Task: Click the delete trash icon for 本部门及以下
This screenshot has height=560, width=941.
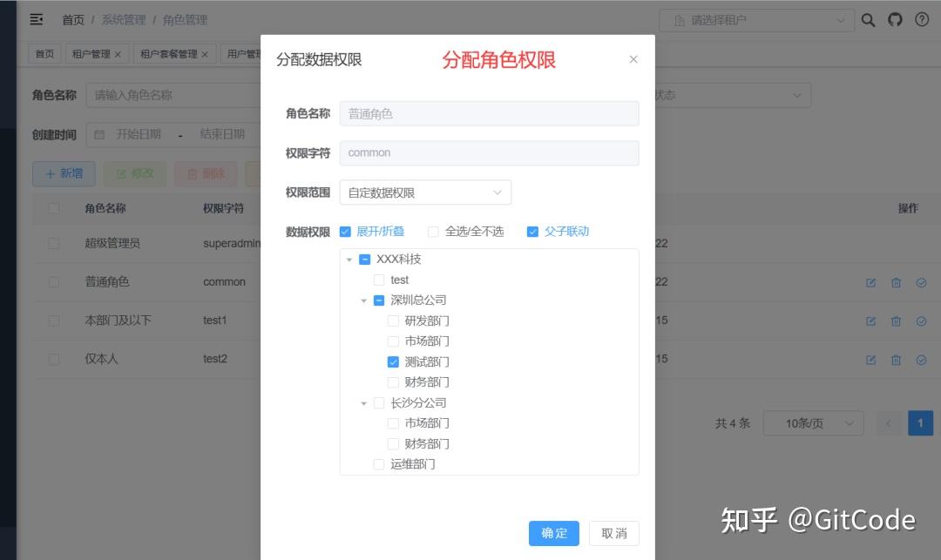Action: [896, 320]
